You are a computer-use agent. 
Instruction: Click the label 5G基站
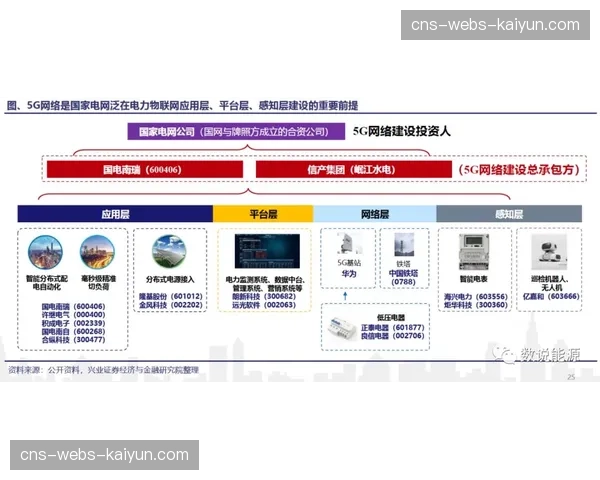349,263
